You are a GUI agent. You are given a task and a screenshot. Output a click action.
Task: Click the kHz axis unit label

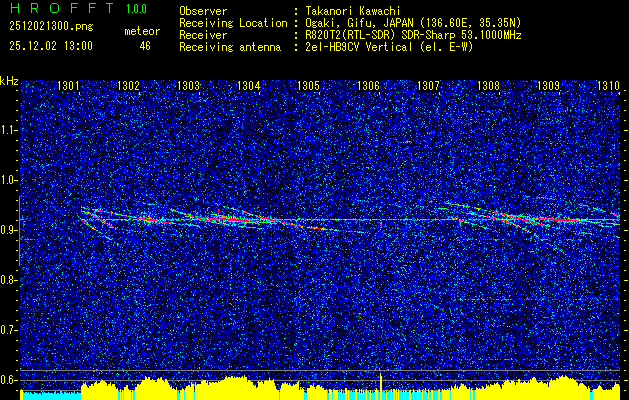coord(9,81)
